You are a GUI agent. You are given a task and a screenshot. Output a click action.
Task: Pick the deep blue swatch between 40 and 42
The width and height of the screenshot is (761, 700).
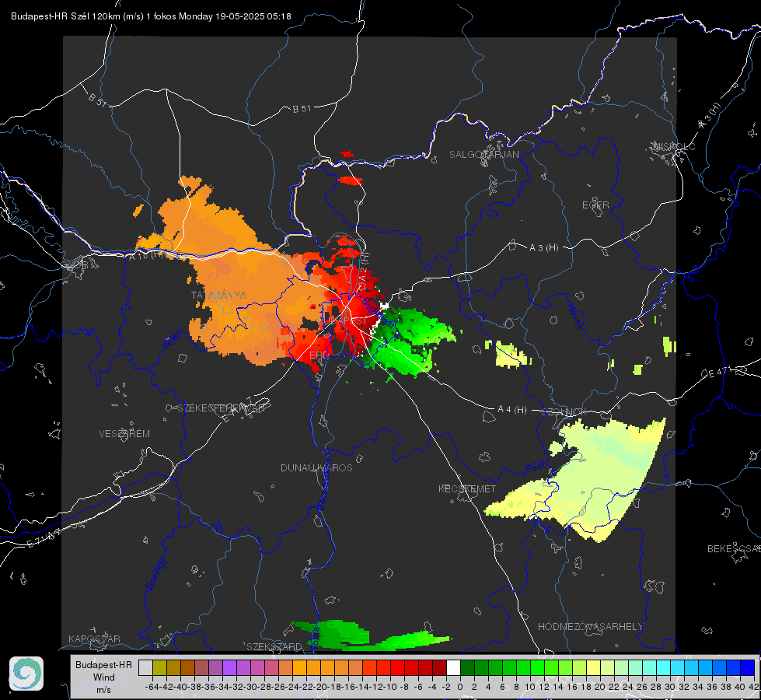[747, 667]
